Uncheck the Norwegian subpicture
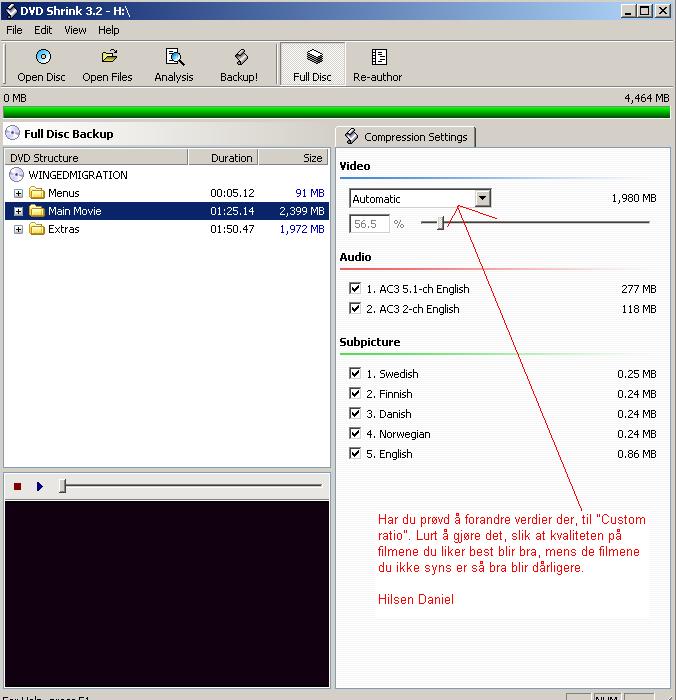Screen dimensions: 676x700 pyautogui.click(x=355, y=433)
